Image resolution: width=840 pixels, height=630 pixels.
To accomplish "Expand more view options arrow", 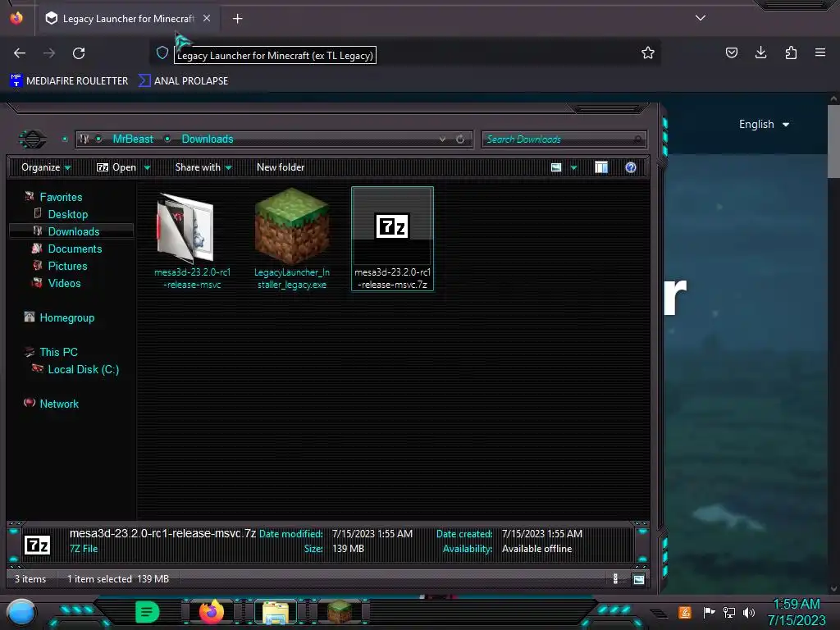I will click(573, 168).
